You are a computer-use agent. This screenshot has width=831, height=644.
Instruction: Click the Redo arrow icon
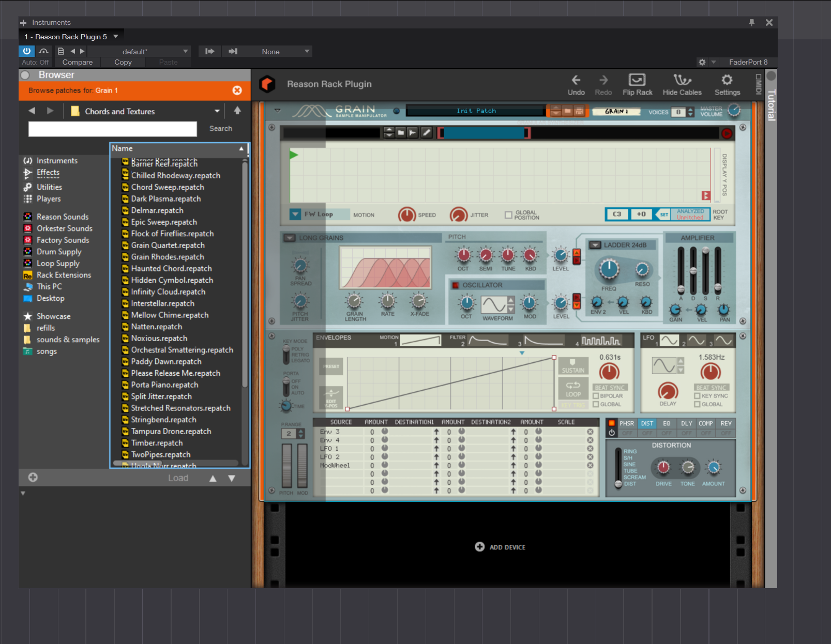(603, 80)
